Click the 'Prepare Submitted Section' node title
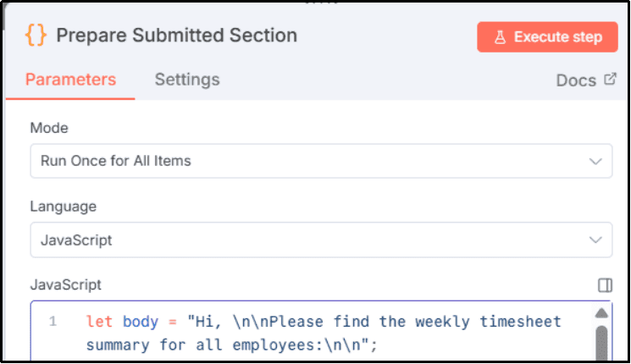This screenshot has width=631, height=364. 176,36
